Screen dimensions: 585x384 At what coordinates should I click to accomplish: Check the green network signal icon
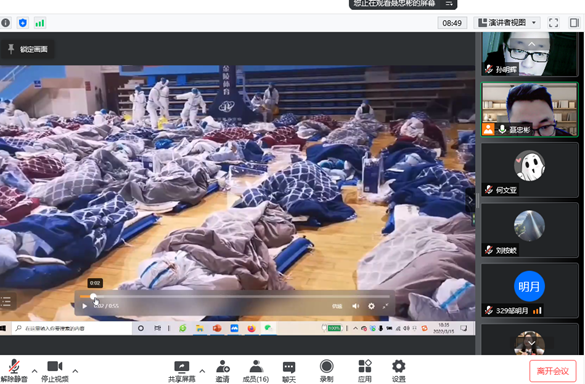coord(40,23)
